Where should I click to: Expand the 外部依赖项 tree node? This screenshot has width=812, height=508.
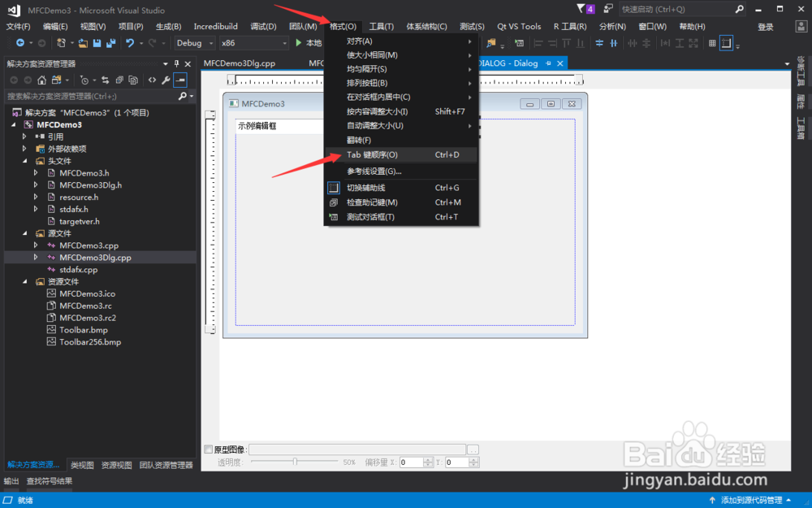tap(24, 149)
